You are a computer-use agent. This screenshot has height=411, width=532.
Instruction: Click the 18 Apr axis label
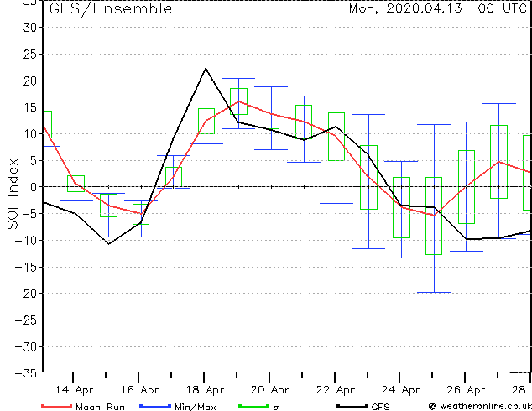coord(205,390)
